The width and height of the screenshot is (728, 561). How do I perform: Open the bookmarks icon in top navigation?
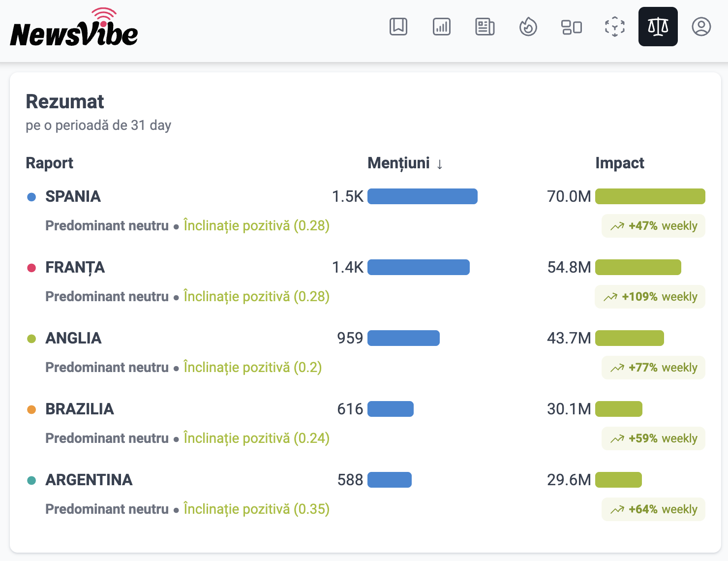coord(398,27)
